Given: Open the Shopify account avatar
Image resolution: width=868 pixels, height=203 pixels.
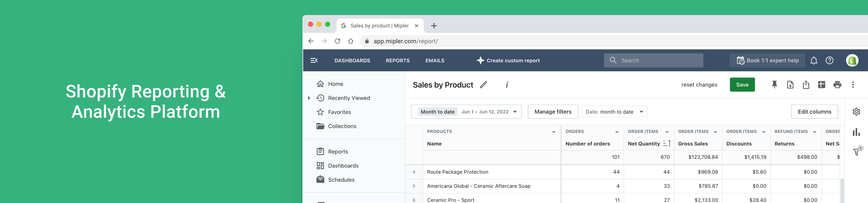Looking at the screenshot, I should (852, 61).
